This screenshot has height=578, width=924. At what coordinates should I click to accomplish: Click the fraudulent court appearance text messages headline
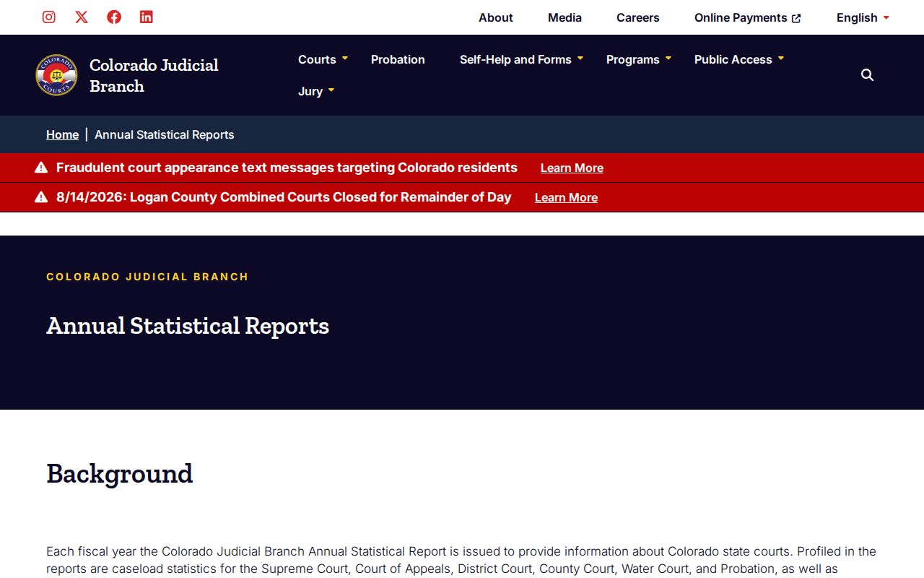point(287,168)
